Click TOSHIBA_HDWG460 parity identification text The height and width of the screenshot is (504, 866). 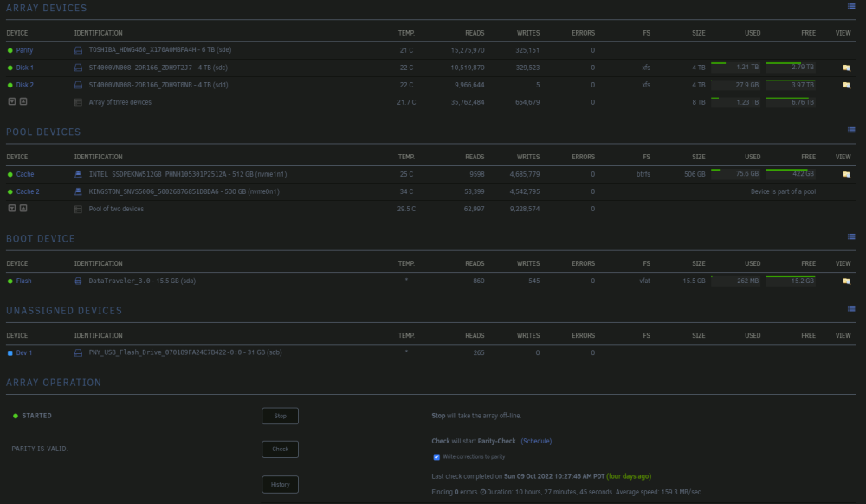(160, 50)
